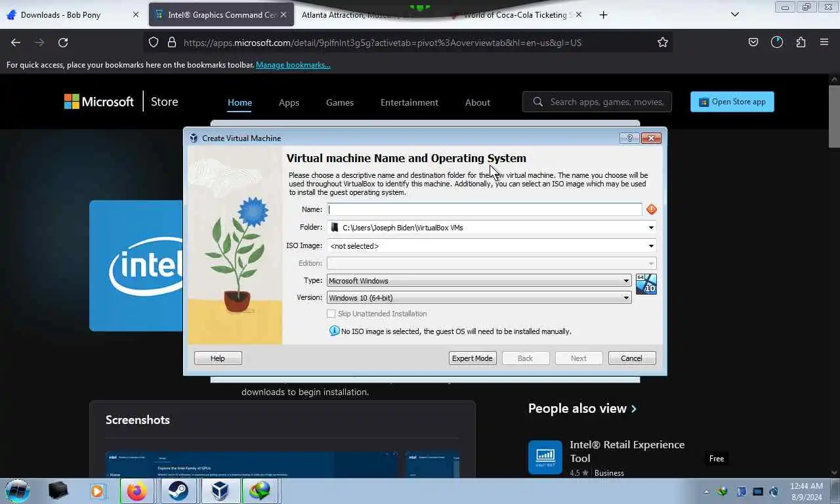840x504 pixels.
Task: Open Steam from the taskbar
Action: click(178, 491)
